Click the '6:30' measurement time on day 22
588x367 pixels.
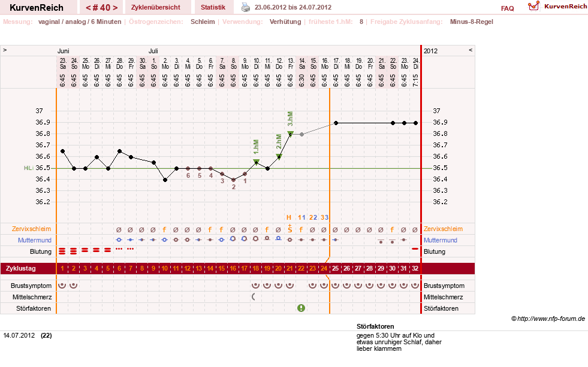(302, 80)
